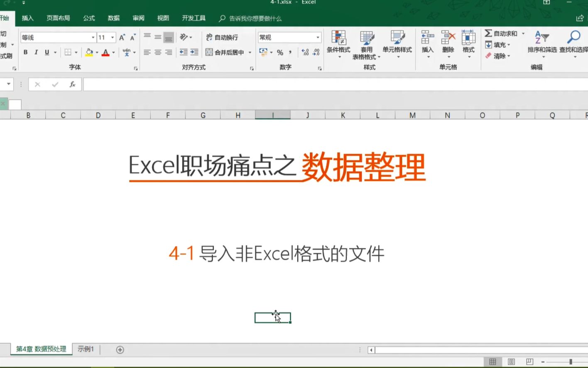
Task: Open the 格式 cells menu
Action: pos(468,44)
